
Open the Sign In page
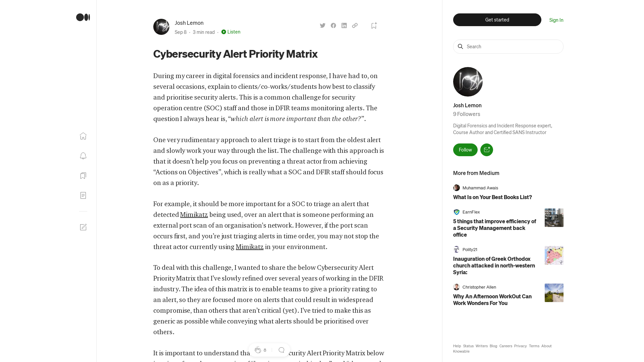click(556, 20)
